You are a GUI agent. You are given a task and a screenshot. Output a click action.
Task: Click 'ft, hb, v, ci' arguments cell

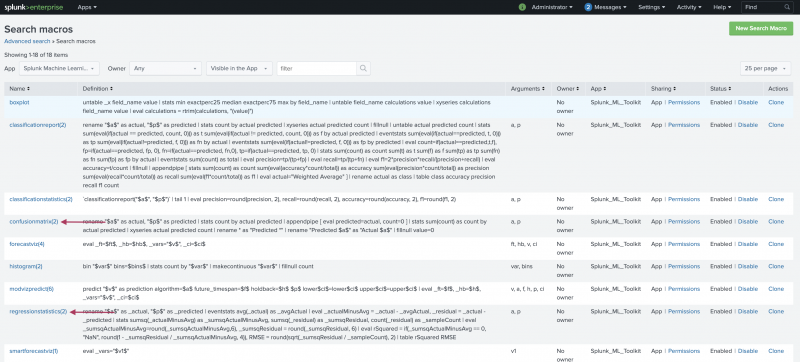coord(523,244)
